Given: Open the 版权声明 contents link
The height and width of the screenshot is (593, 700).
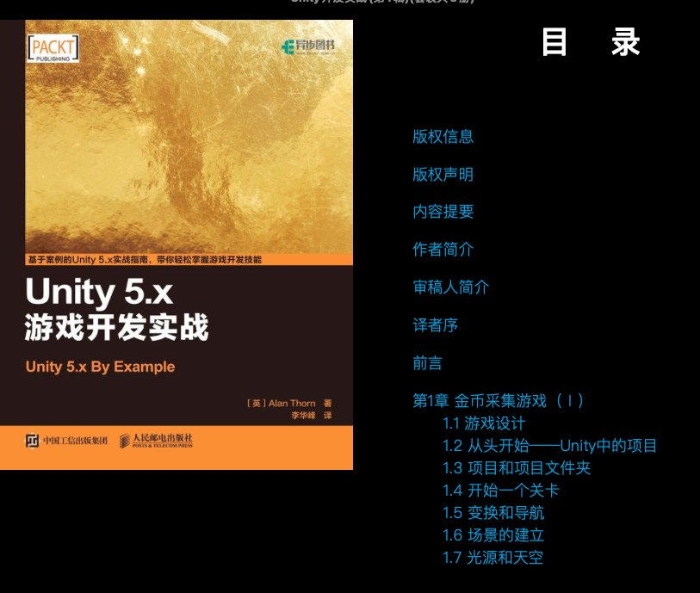Looking at the screenshot, I should [x=443, y=175].
